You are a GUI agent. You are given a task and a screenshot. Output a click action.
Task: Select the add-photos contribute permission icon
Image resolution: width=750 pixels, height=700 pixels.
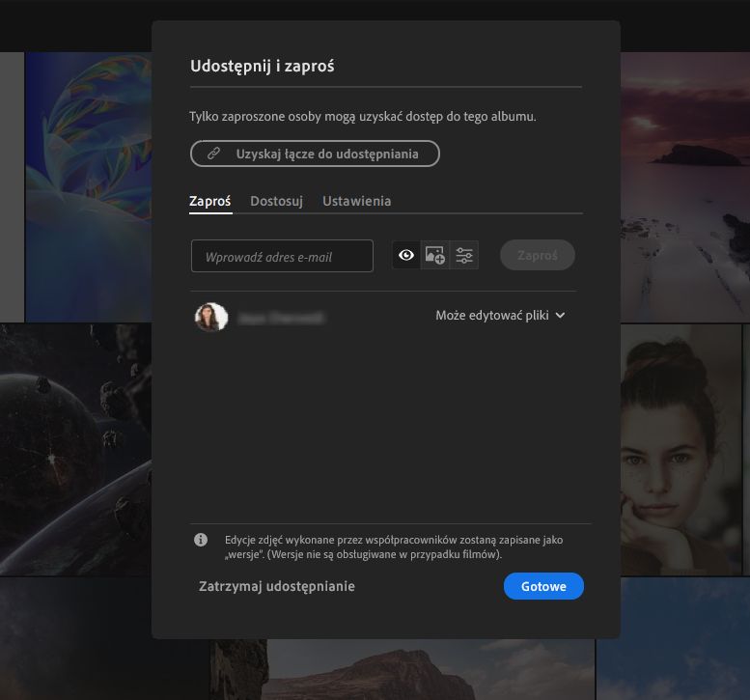(434, 255)
